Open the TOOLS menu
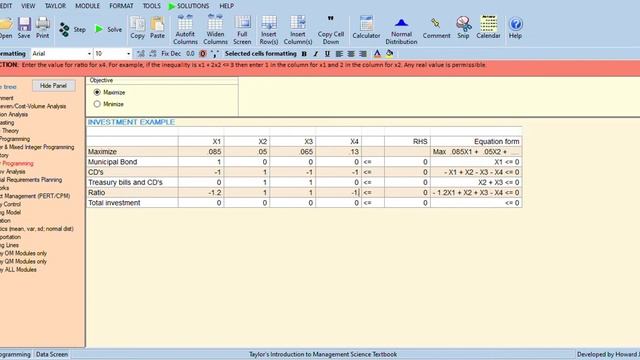Viewport: 640px width, 360px height. pos(151,6)
